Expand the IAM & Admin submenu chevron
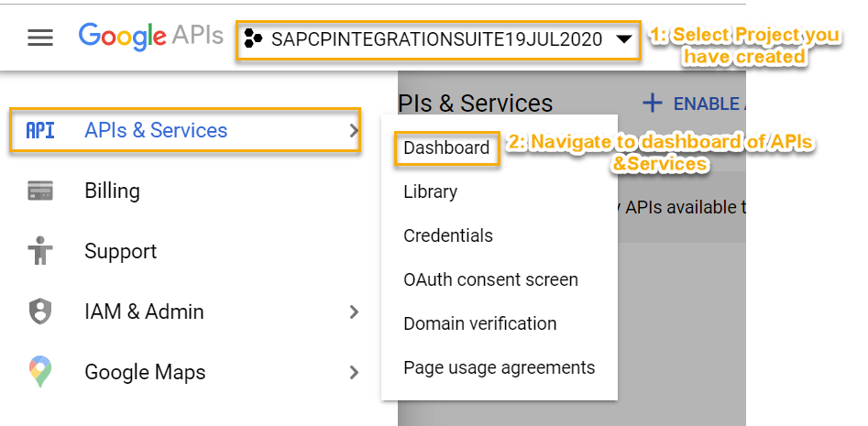 pyautogui.click(x=354, y=312)
